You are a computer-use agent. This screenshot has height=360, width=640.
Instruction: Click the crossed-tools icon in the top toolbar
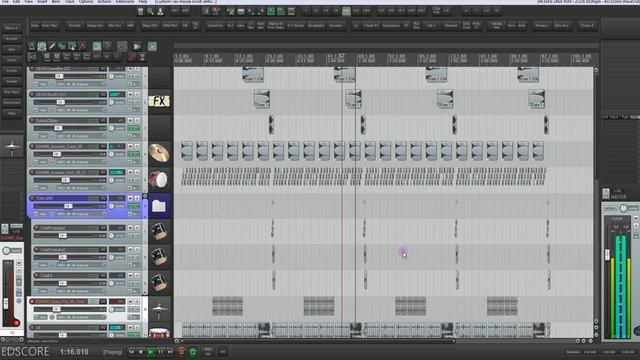point(231,11)
